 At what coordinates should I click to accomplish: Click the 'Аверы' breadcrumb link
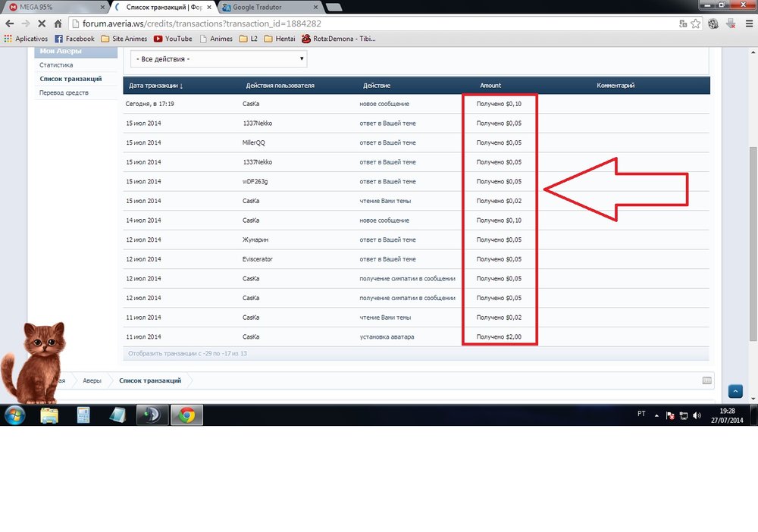coord(92,380)
